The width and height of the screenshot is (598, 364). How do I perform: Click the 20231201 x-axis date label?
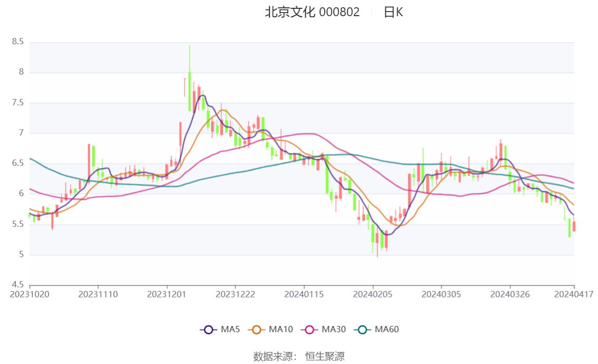point(167,294)
